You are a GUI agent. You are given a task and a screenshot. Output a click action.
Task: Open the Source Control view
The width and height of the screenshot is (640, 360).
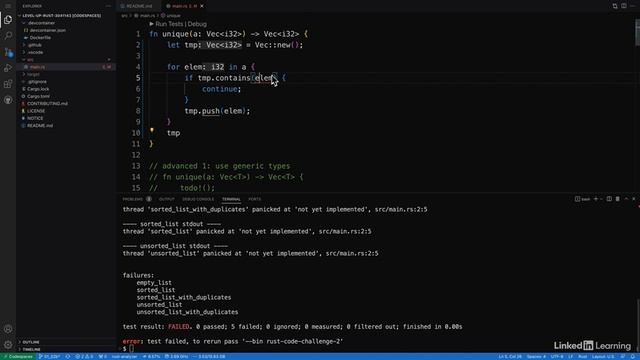(x=8, y=52)
